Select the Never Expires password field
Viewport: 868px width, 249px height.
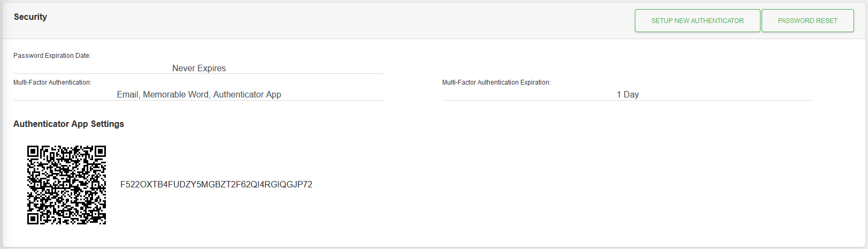199,68
